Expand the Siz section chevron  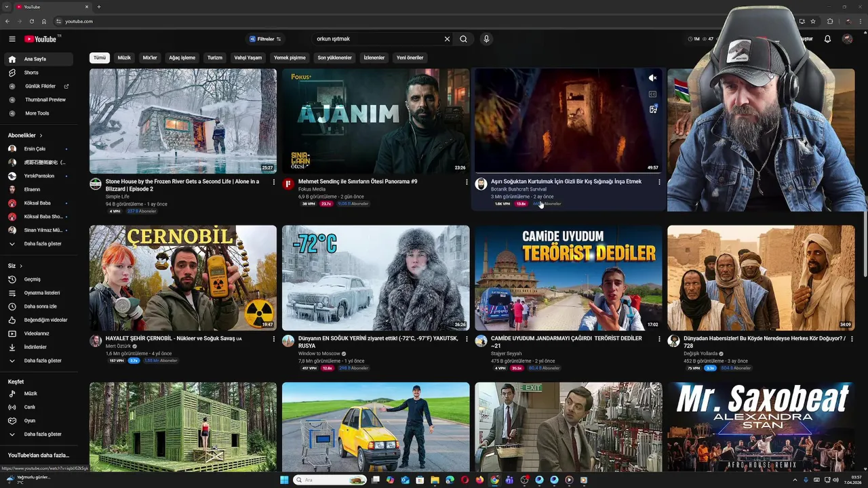pos(21,266)
